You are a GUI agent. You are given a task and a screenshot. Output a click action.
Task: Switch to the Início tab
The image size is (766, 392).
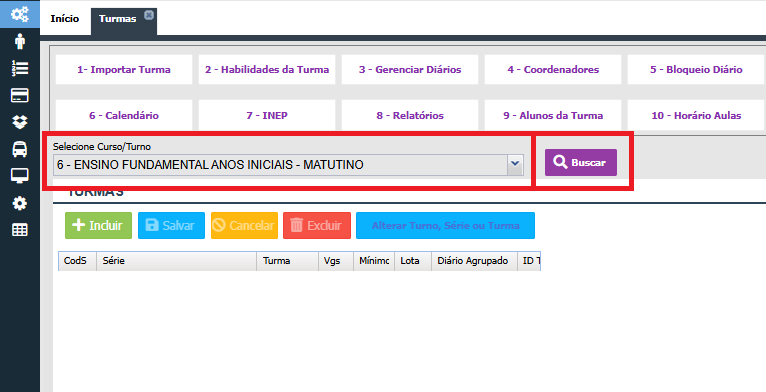click(x=64, y=19)
